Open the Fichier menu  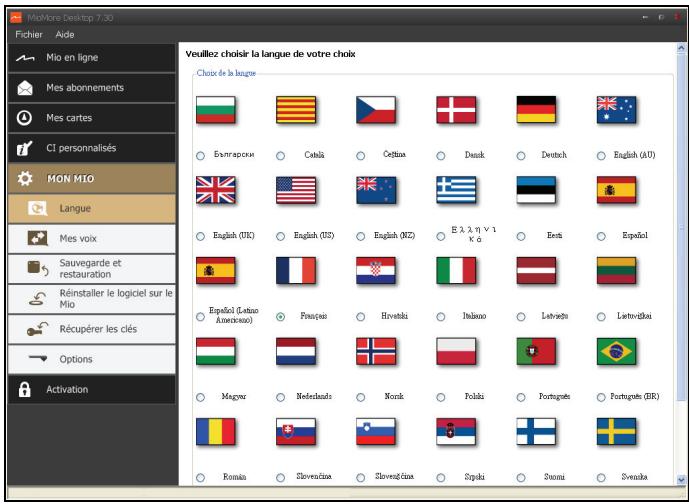tap(29, 34)
